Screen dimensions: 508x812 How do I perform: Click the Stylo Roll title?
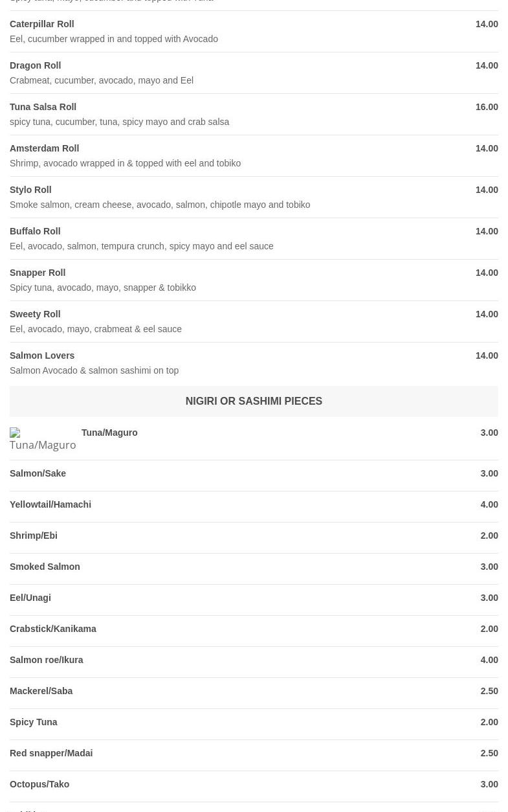pos(30,190)
